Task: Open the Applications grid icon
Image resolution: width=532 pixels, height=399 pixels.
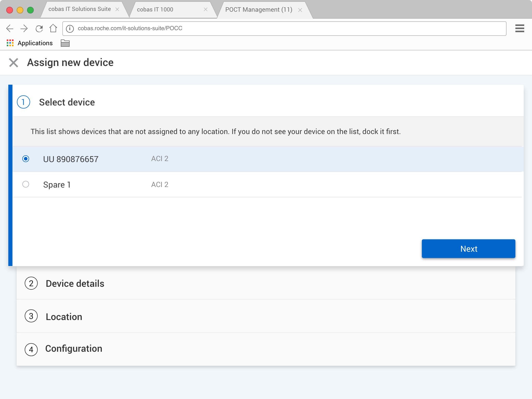Action: coord(10,43)
